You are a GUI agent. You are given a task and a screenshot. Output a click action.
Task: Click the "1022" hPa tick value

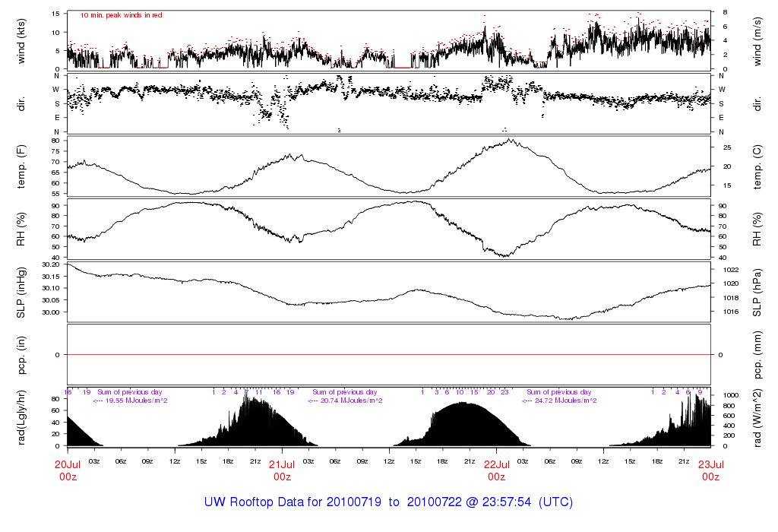click(x=731, y=270)
